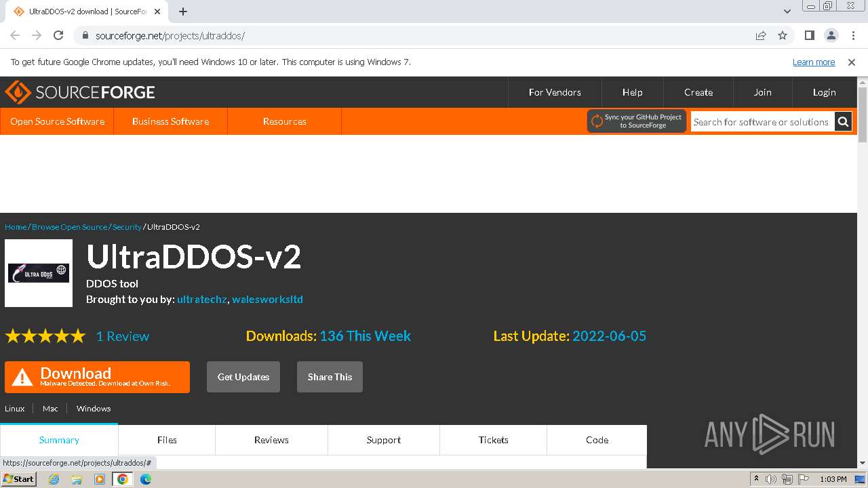868x488 pixels.
Task: Click the Home breadcrumb link
Action: pos(16,227)
